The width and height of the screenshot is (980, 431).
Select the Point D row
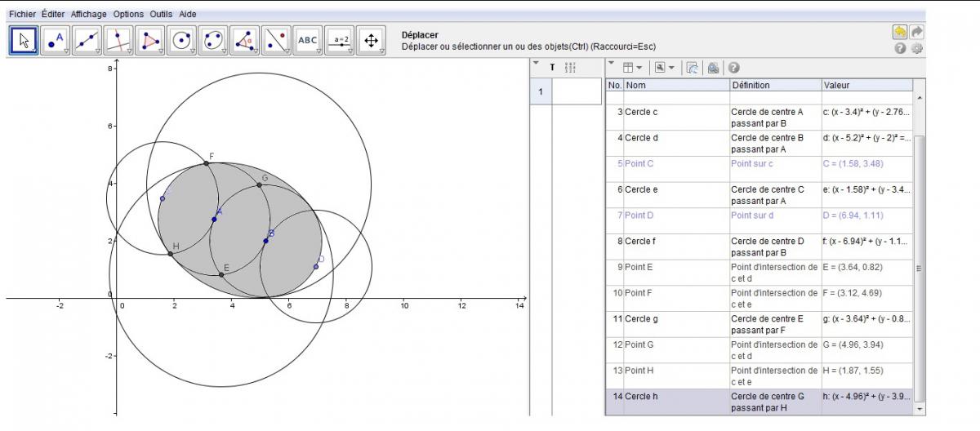point(759,221)
